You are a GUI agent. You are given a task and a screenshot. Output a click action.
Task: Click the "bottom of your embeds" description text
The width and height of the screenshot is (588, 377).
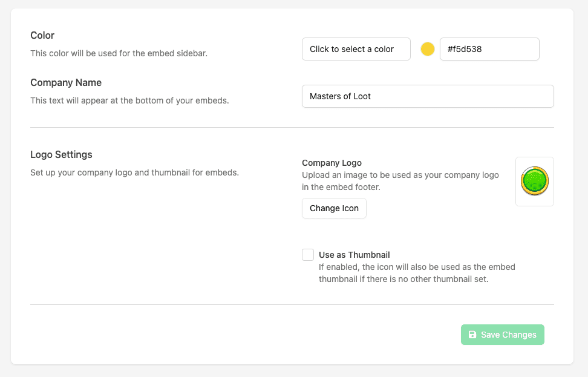[x=129, y=100]
